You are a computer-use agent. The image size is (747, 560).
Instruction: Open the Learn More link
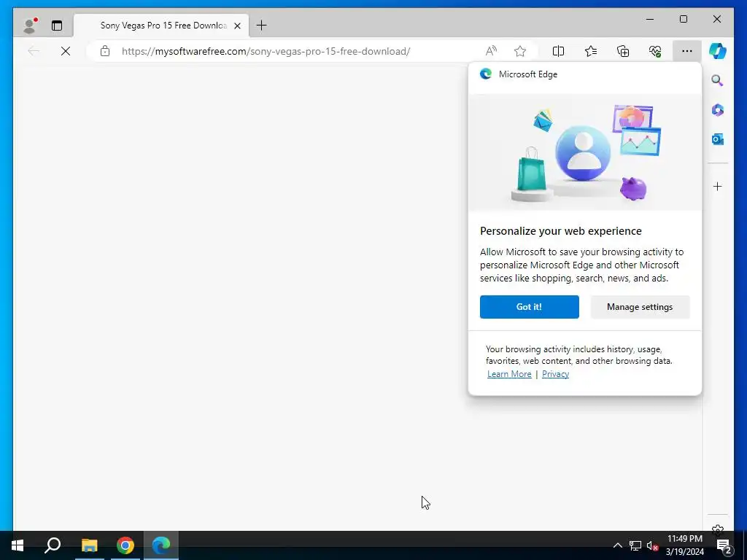(x=509, y=374)
